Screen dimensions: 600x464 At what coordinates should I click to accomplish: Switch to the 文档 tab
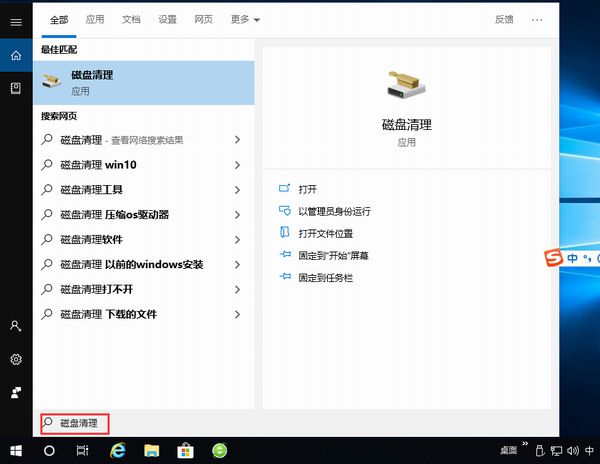point(131,19)
